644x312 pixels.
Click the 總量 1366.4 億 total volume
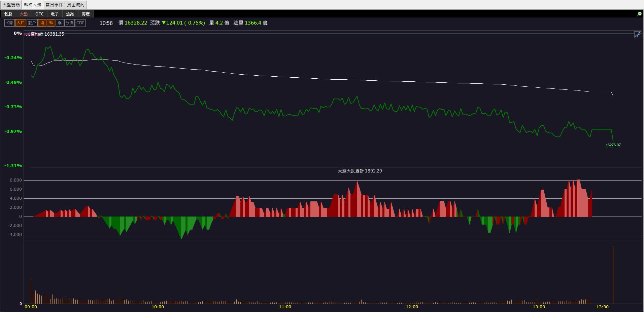[250, 23]
